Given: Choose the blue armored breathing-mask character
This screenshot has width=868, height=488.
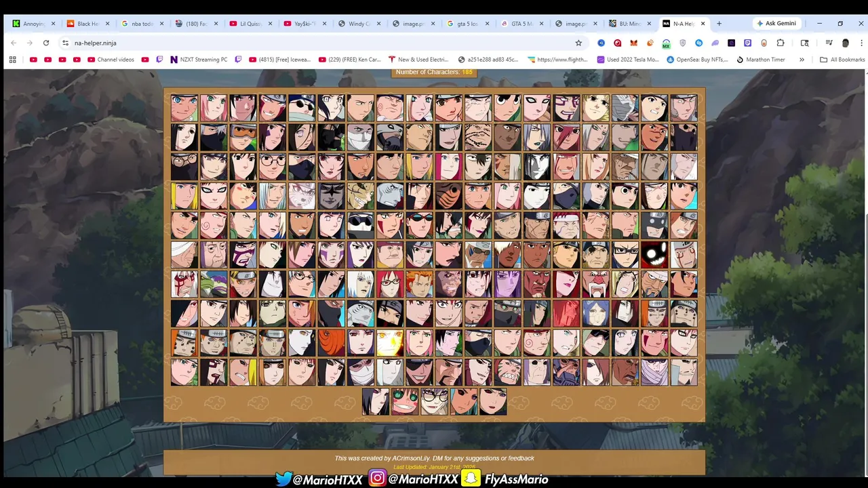Looking at the screenshot, I should click(566, 372).
